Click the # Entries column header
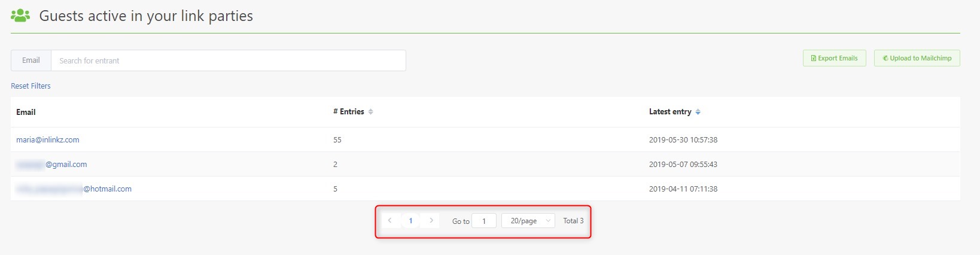Viewport: 980px width, 255px height. [349, 112]
